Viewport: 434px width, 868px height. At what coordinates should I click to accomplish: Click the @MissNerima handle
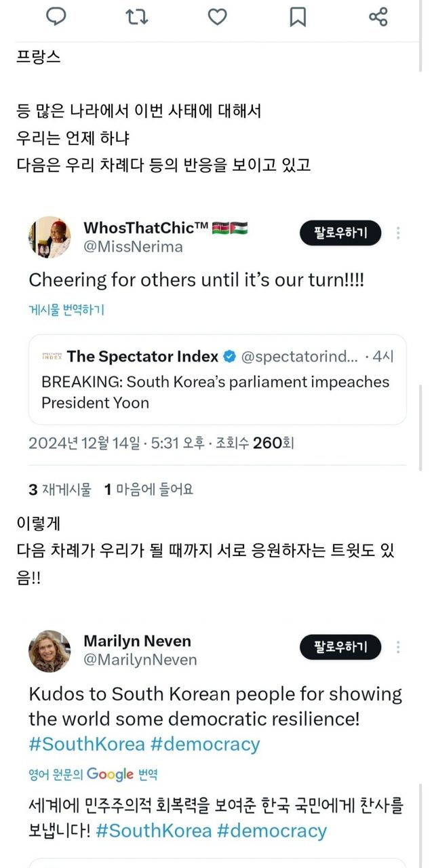point(133,247)
